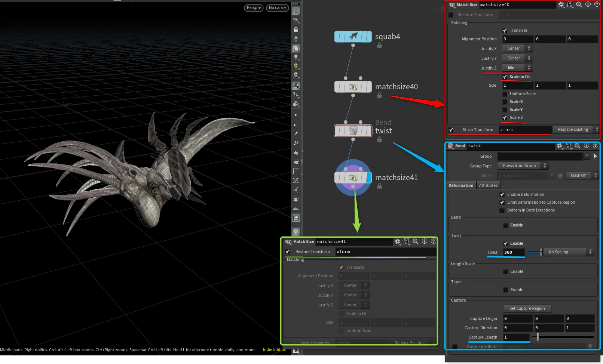Click the search icon in matchsize41 panel
Image resolution: width=603 pixels, height=364 pixels.
[x=416, y=241]
